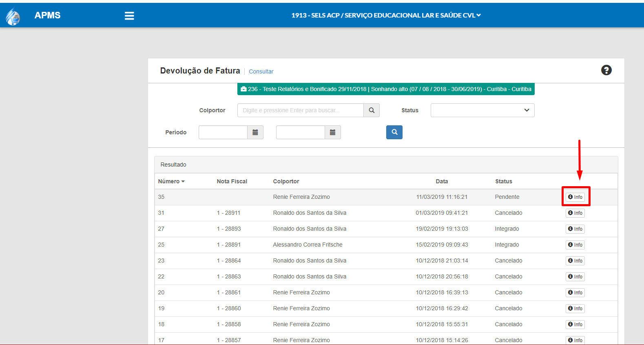This screenshot has height=345, width=644.
Task: Open Info for row number 27
Action: tap(575, 229)
